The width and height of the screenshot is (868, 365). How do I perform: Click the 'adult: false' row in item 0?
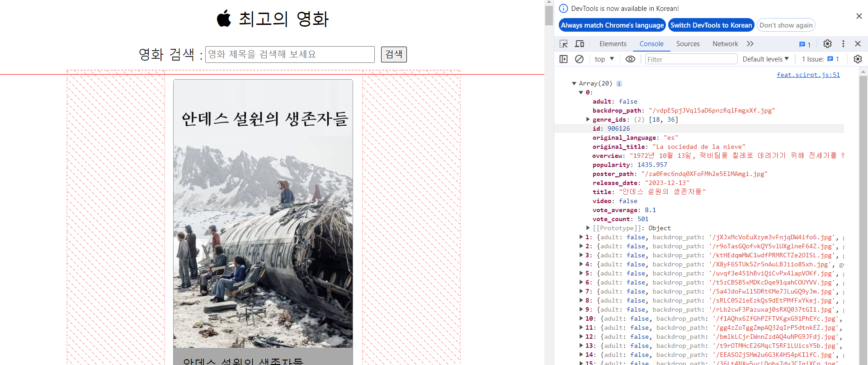(615, 101)
